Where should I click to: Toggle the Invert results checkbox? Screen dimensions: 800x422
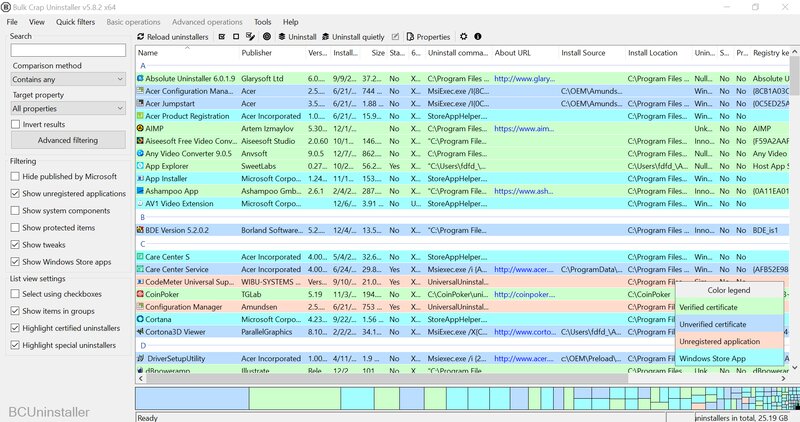[15, 125]
